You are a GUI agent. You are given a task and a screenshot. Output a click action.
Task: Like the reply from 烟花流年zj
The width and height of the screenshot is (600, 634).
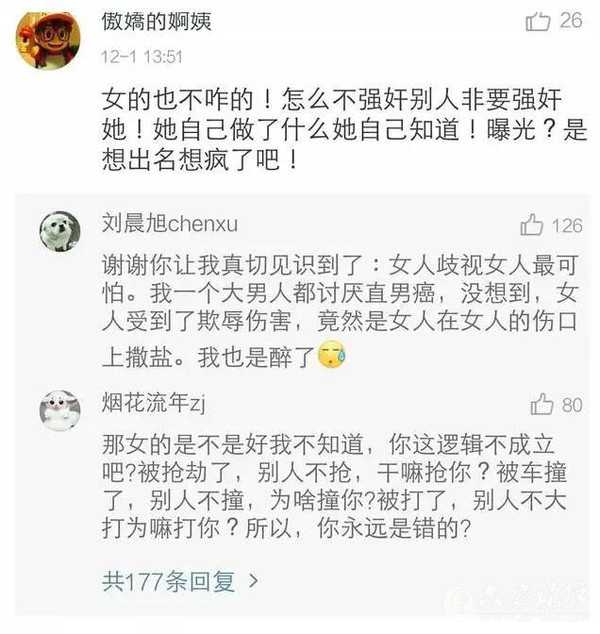pos(541,404)
